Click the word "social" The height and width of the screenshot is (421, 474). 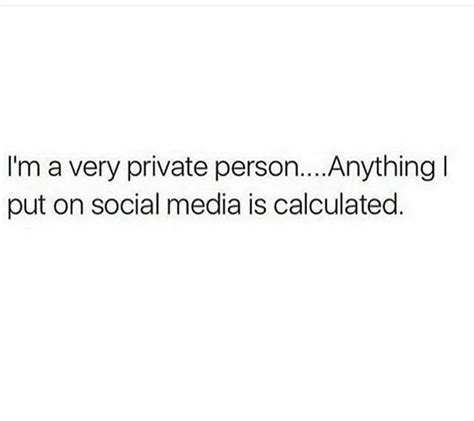[125, 204]
